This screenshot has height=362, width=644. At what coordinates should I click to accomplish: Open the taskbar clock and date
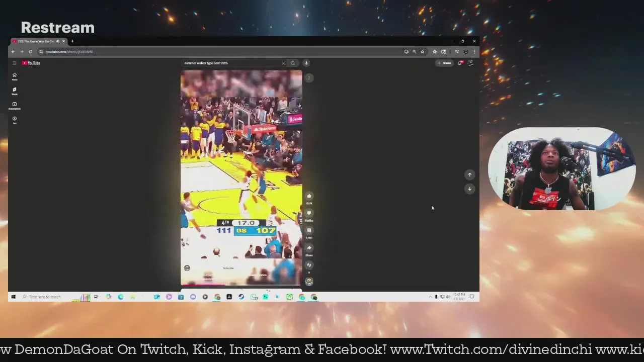click(459, 297)
